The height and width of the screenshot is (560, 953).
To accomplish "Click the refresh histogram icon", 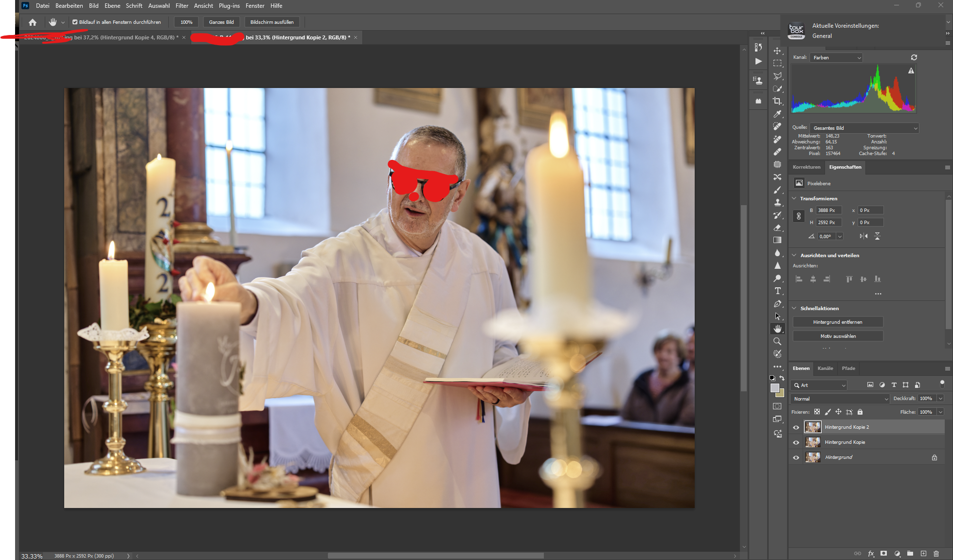I will pyautogui.click(x=914, y=57).
